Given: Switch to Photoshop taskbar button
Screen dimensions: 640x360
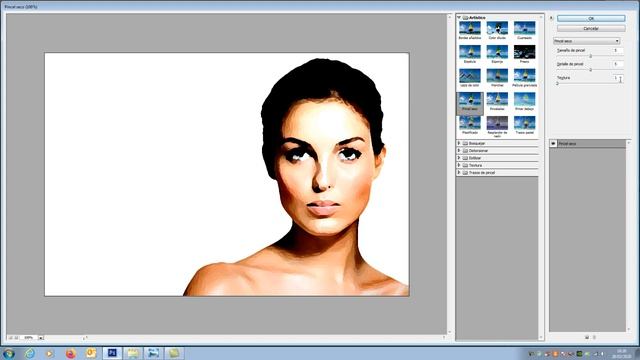Looking at the screenshot, I should (x=112, y=353).
